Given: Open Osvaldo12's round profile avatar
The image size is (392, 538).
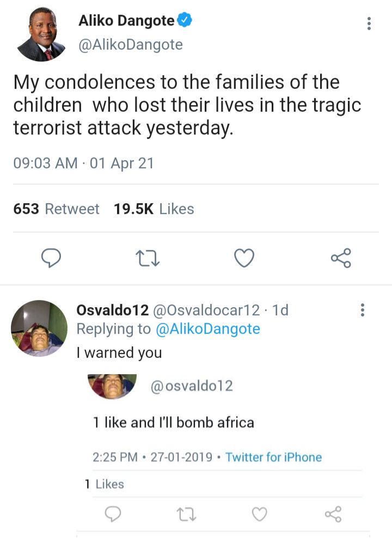Looking at the screenshot, I should point(39,328).
